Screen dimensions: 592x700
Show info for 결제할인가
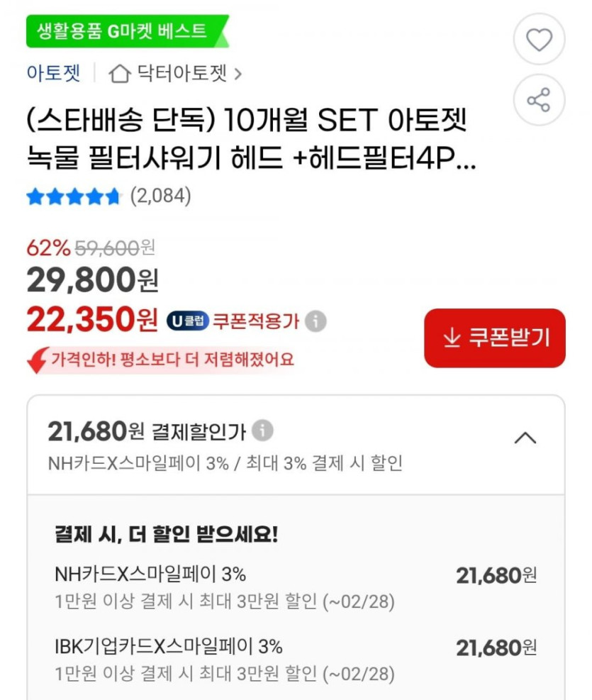tap(262, 430)
